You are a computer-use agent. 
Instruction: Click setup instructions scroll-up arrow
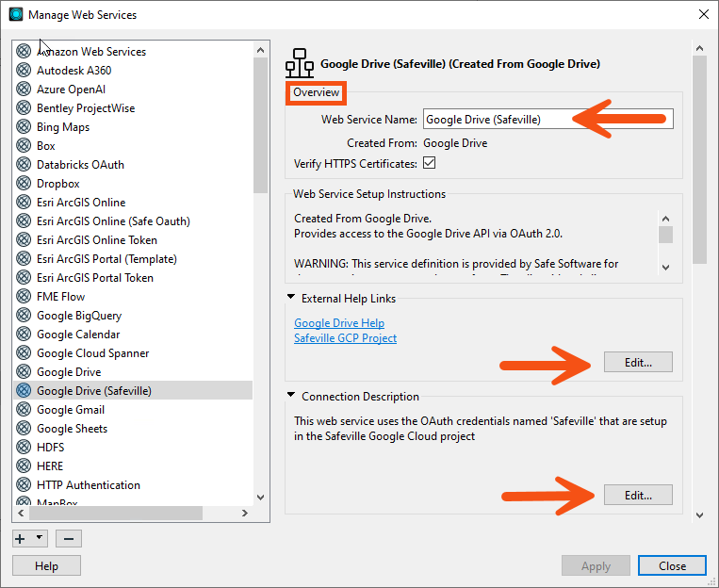click(x=666, y=219)
